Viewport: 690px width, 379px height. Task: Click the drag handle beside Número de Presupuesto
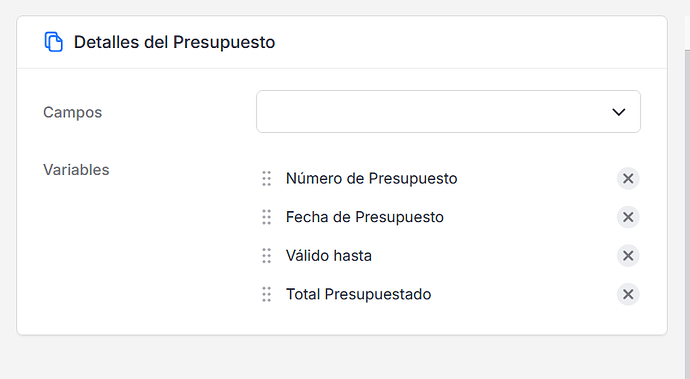(x=267, y=178)
